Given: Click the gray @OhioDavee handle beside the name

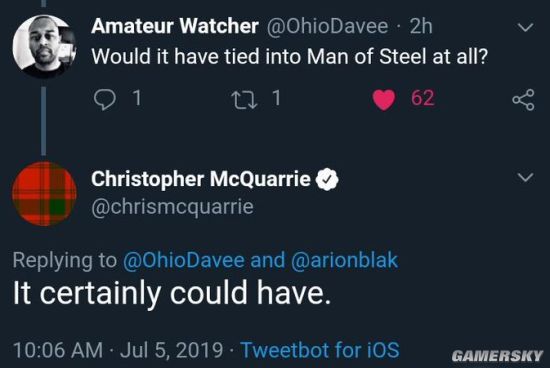Looking at the screenshot, I should pos(327,27).
